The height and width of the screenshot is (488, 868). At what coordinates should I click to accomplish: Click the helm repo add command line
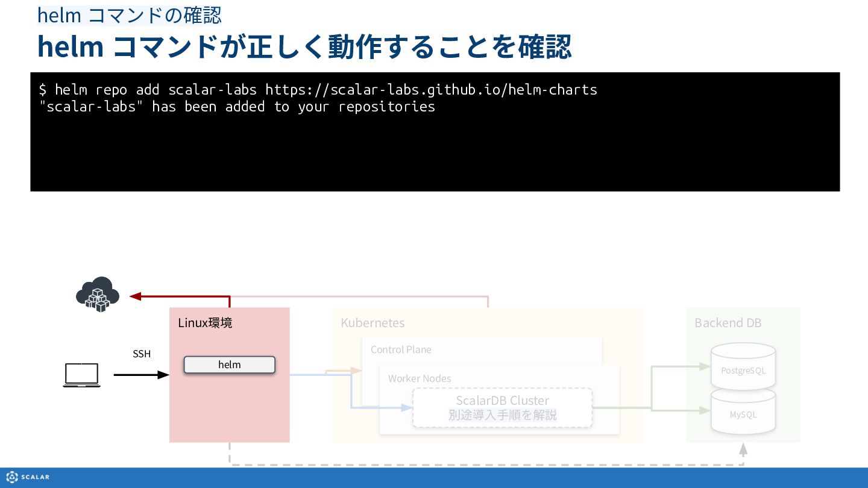[318, 90]
